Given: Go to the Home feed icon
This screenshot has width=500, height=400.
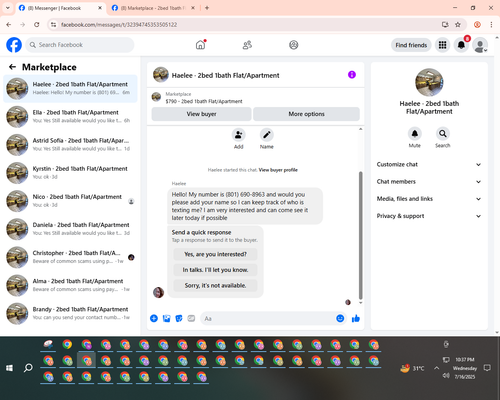Looking at the screenshot, I should pos(200,45).
